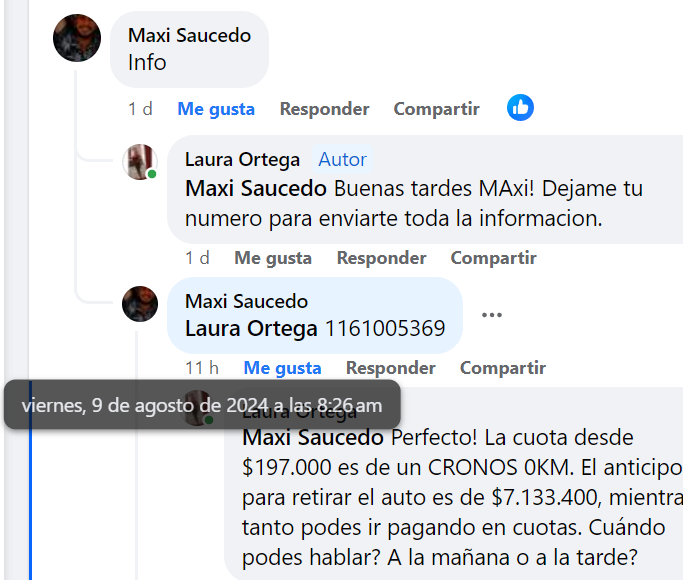Image resolution: width=683 pixels, height=580 pixels.
Task: Open Maxi Saucedo's profile from top comment name
Action: pos(189,36)
